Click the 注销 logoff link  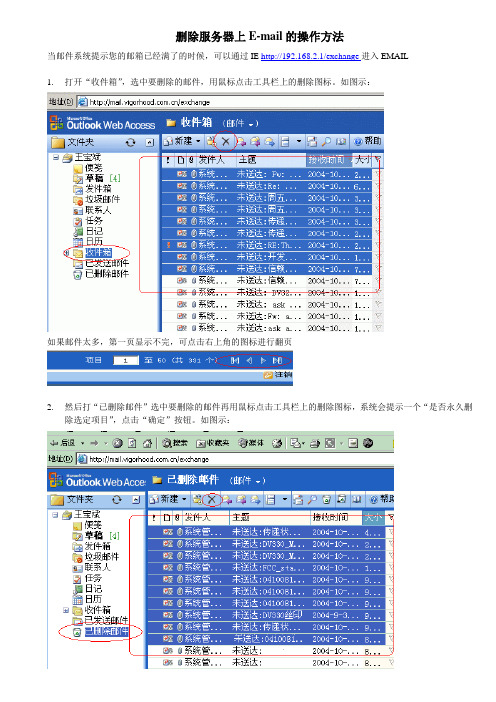[278, 375]
